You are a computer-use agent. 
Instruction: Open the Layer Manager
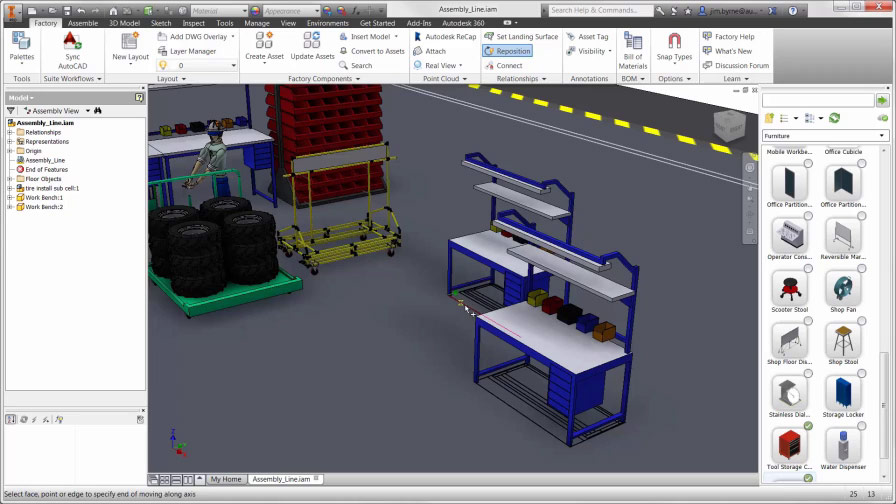click(x=187, y=51)
